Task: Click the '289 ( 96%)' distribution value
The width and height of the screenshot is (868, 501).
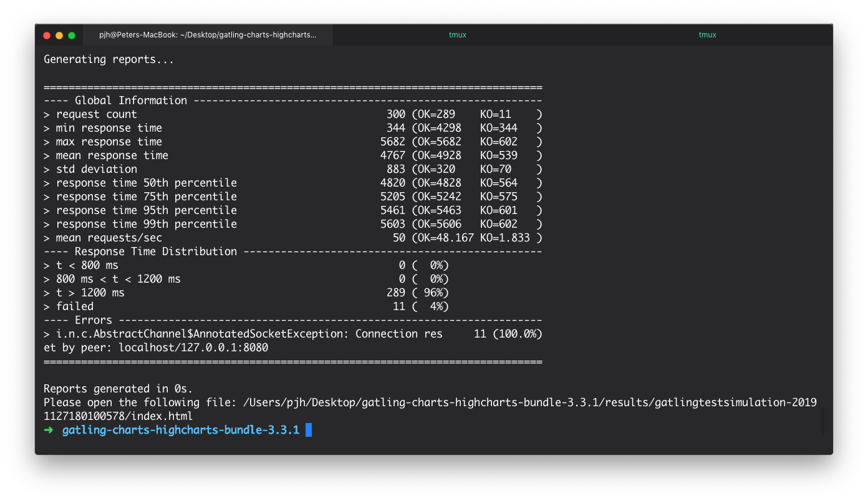Action: point(418,293)
